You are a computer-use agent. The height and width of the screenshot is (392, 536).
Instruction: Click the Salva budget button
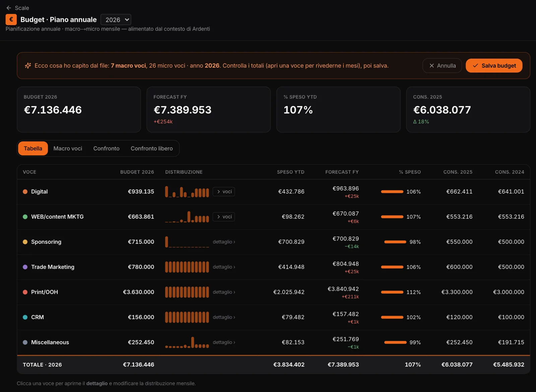494,66
